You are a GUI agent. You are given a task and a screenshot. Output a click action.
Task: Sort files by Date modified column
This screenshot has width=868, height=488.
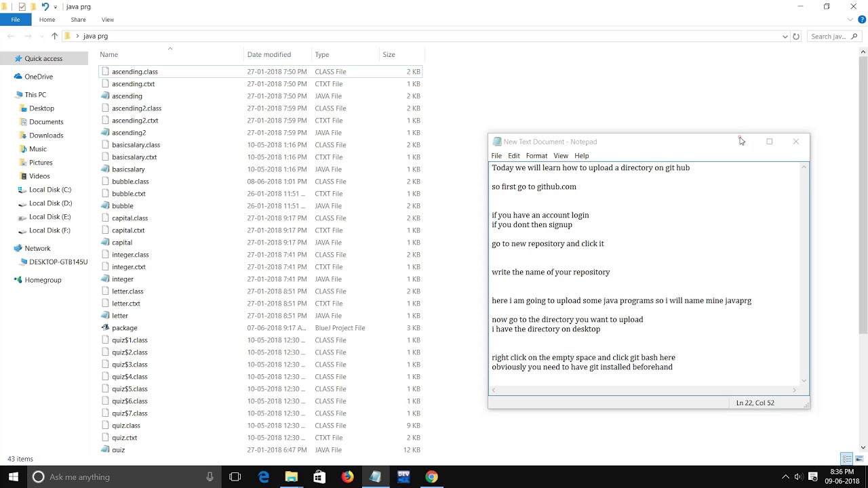tap(278, 54)
